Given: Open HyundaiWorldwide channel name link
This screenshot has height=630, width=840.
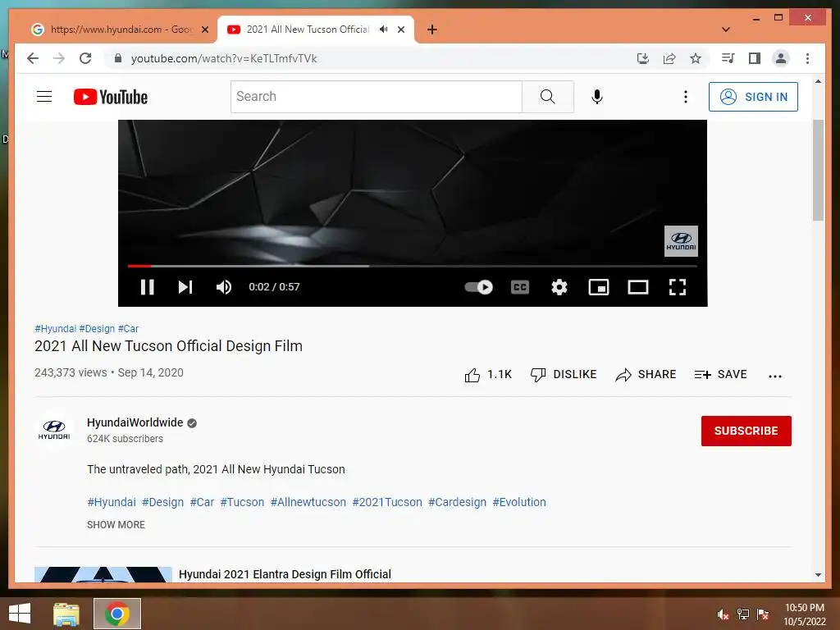Looking at the screenshot, I should pos(135,422).
